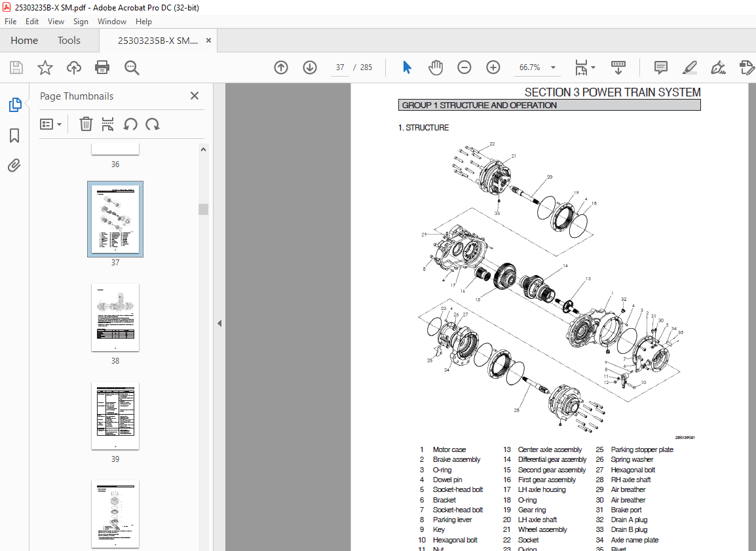Open the Window menu
Image resolution: width=756 pixels, height=551 pixels.
coord(112,21)
